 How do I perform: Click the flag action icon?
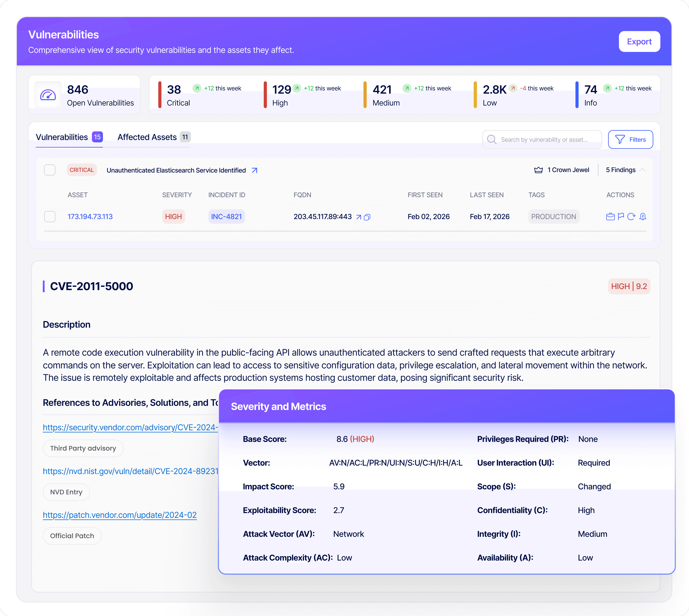point(621,217)
